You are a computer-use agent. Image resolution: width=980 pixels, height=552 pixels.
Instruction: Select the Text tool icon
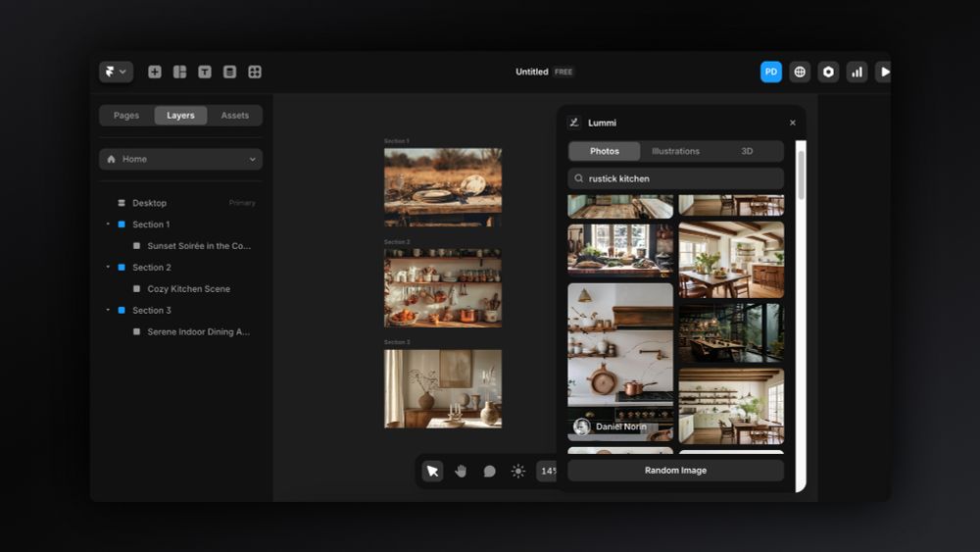[x=205, y=72]
